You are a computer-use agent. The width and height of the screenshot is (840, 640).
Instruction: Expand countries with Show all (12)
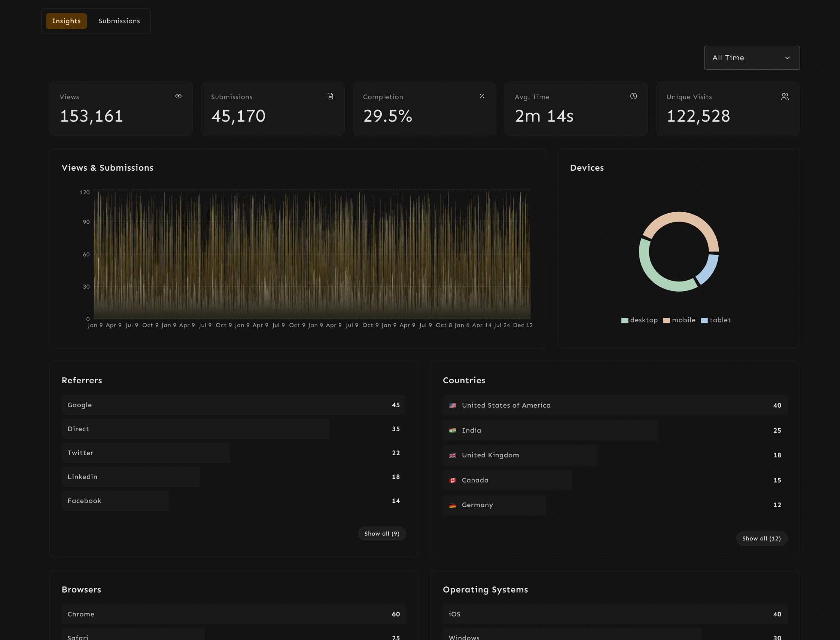tap(761, 539)
